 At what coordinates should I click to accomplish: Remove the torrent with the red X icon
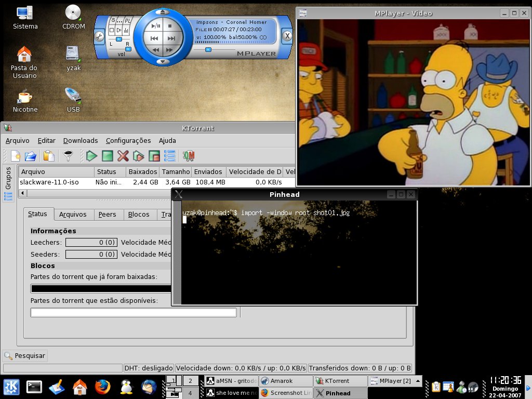pos(123,156)
